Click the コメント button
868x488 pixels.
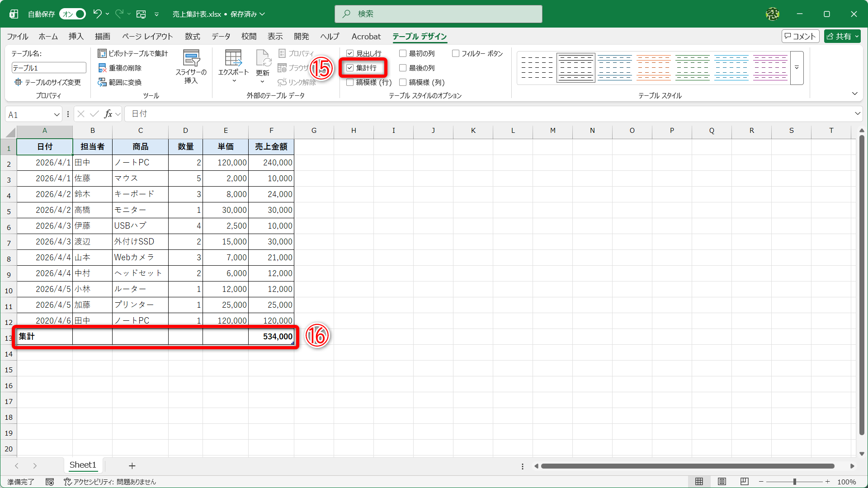(x=800, y=37)
